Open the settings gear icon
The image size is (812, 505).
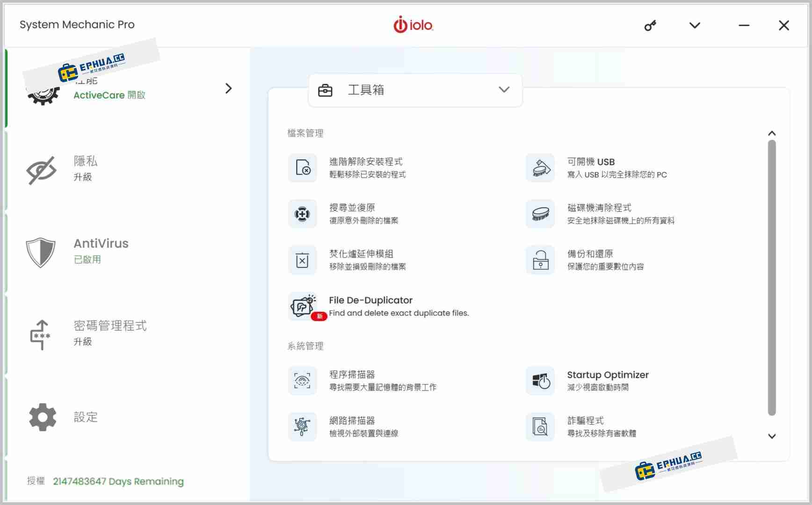coord(43,417)
